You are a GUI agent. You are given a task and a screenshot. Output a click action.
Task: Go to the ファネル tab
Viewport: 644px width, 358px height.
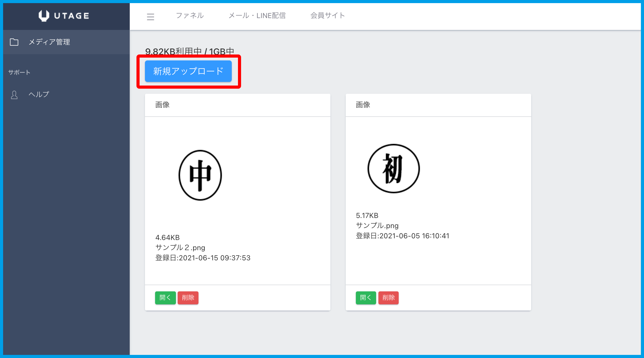tap(190, 16)
